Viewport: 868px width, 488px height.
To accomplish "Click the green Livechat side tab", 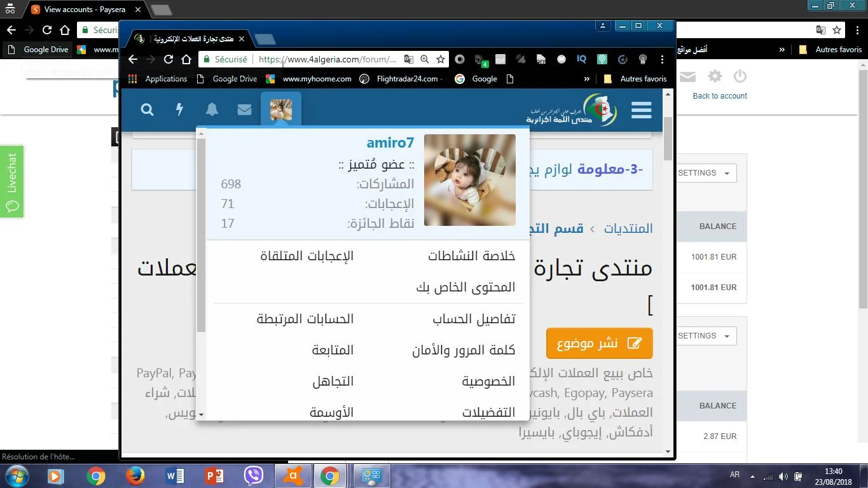I will (12, 181).
